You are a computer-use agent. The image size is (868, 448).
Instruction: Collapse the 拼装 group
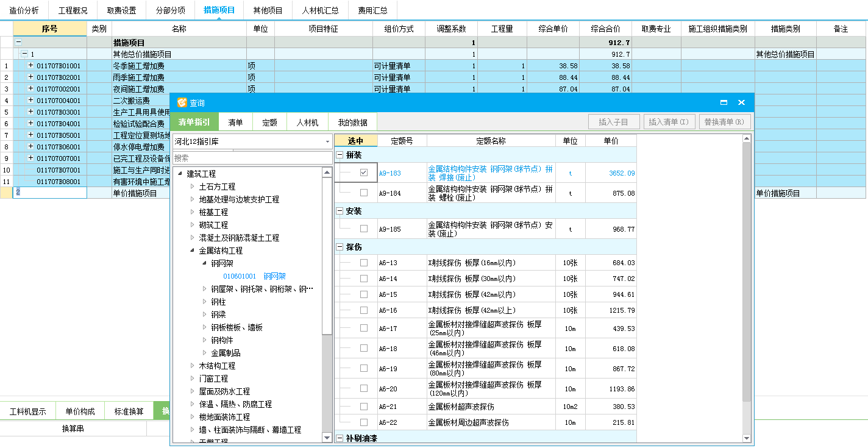(x=340, y=155)
